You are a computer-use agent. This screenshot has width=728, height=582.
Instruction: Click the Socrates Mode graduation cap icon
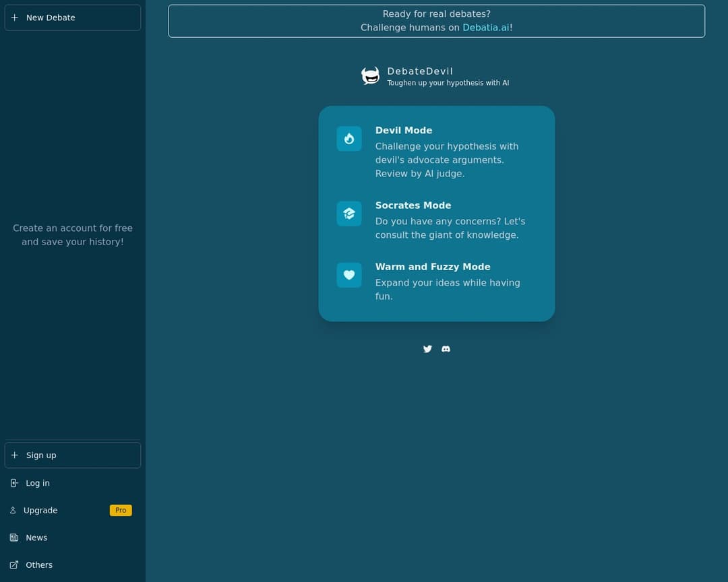[349, 214]
